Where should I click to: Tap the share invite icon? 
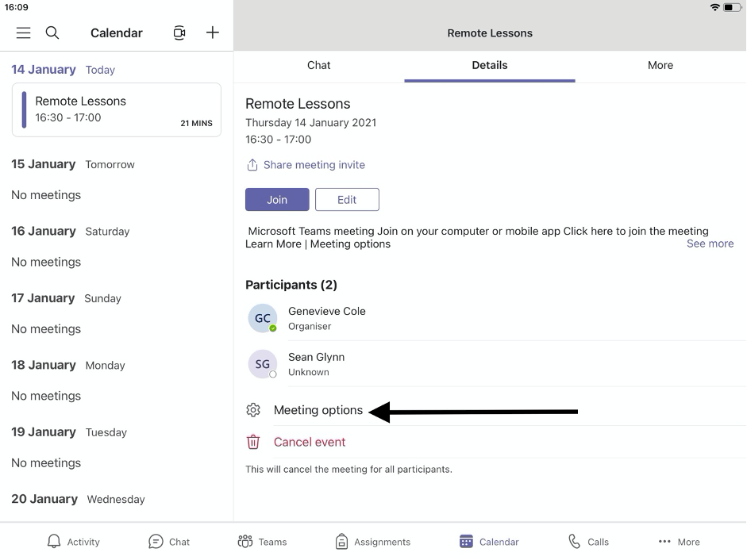point(252,165)
